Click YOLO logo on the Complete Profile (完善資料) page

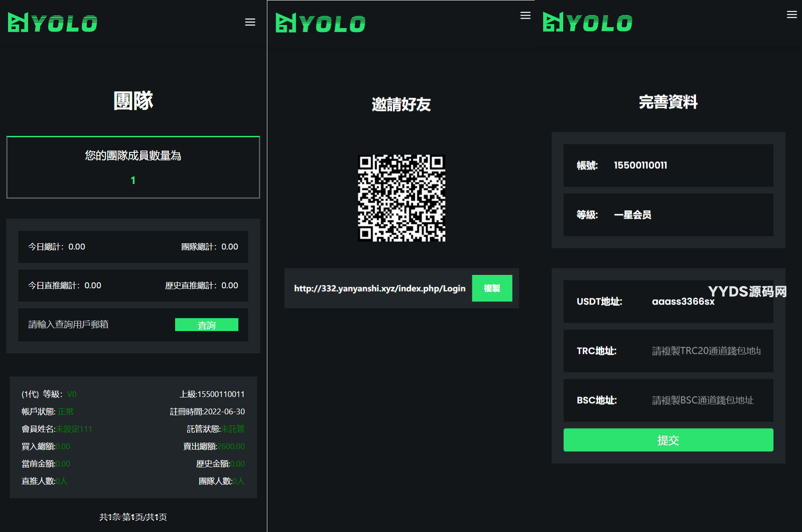coord(587,22)
